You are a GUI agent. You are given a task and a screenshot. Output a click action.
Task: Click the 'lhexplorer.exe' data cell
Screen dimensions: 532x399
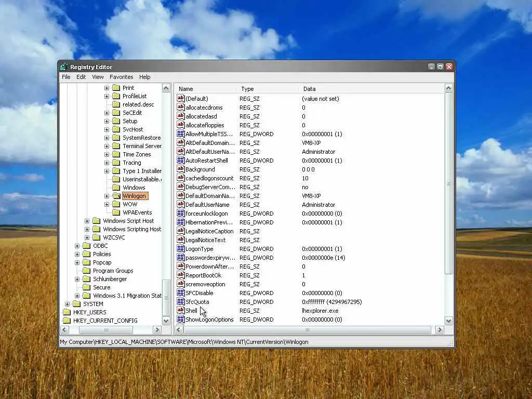320,311
